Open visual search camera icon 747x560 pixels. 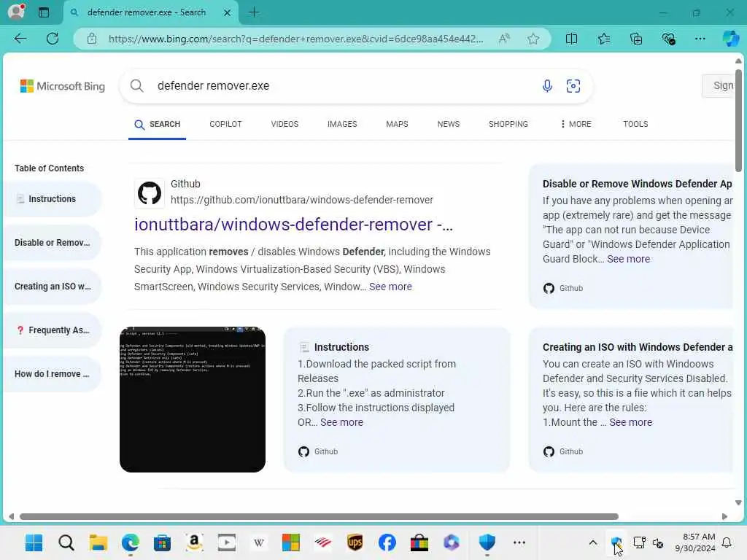coord(573,86)
